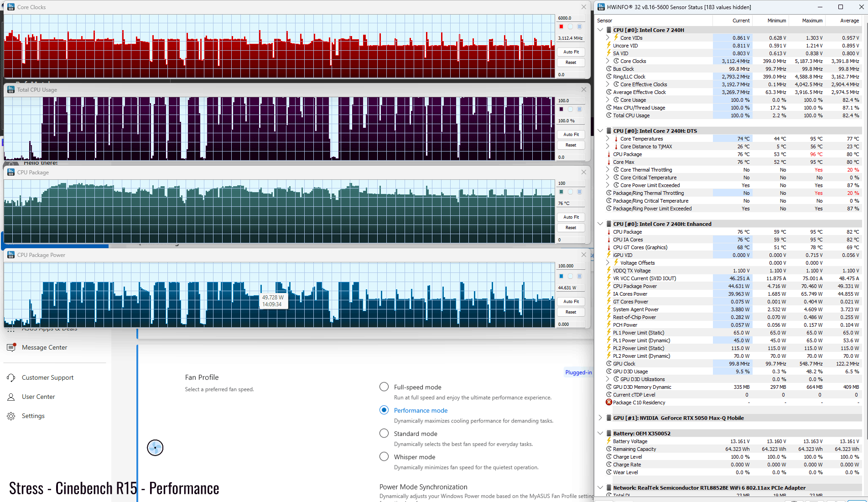Click Reset in the Core Clocks graph
Viewport: 868px width, 502px height.
pos(571,63)
